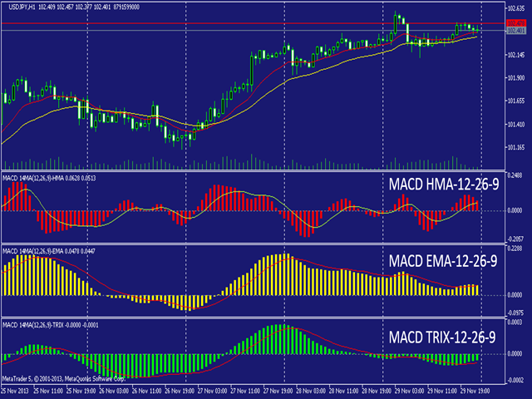Click the 101.655 price scale value

pyautogui.click(x=515, y=101)
